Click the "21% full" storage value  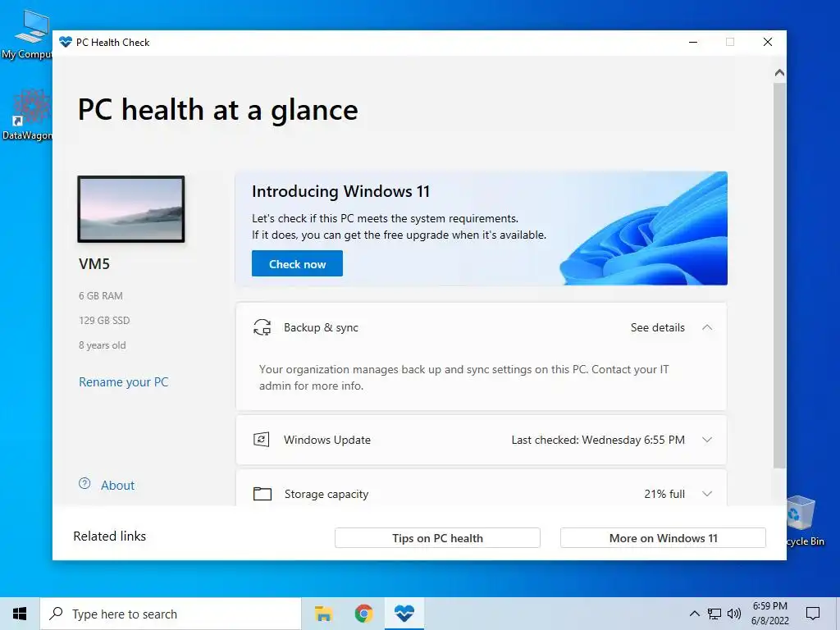(664, 494)
